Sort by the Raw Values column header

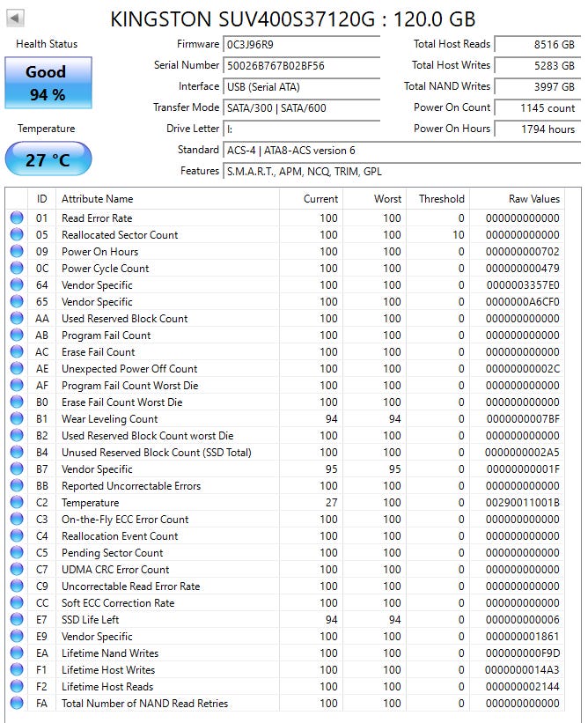(x=517, y=199)
